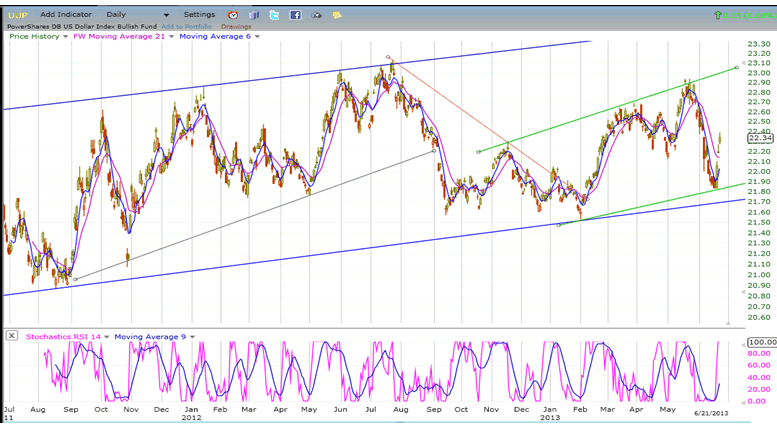This screenshot has width=777, height=426.
Task: Select the green trendline endpoint near 23.00
Action: pyautogui.click(x=737, y=67)
